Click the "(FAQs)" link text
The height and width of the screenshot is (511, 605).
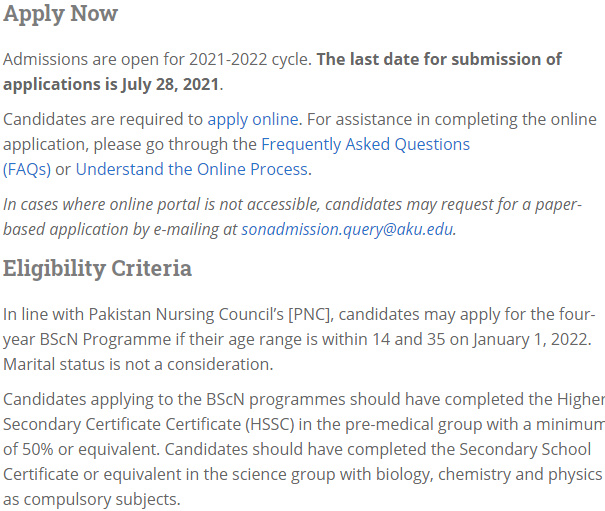pos(27,170)
